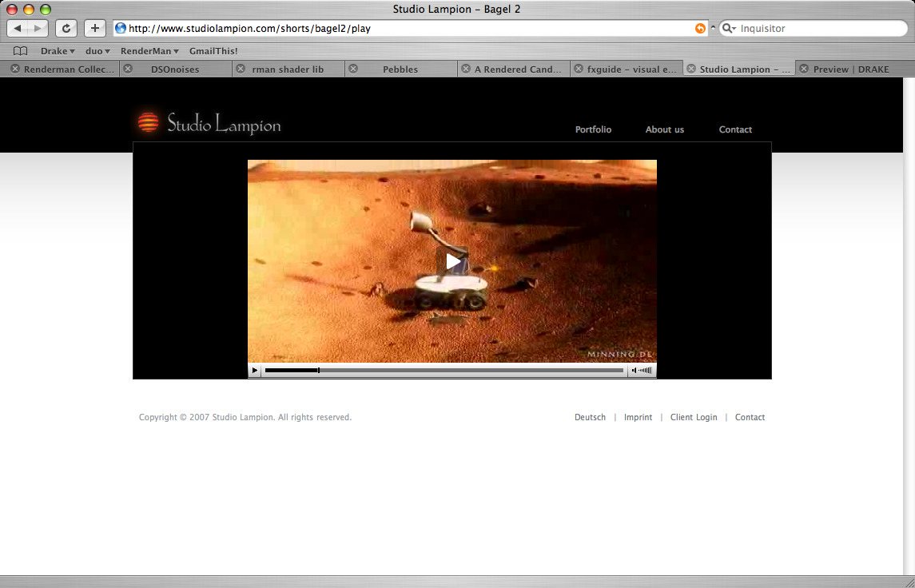Screen dimensions: 915x588
Task: Expand the Drake bookmarks folder
Action: 58,51
